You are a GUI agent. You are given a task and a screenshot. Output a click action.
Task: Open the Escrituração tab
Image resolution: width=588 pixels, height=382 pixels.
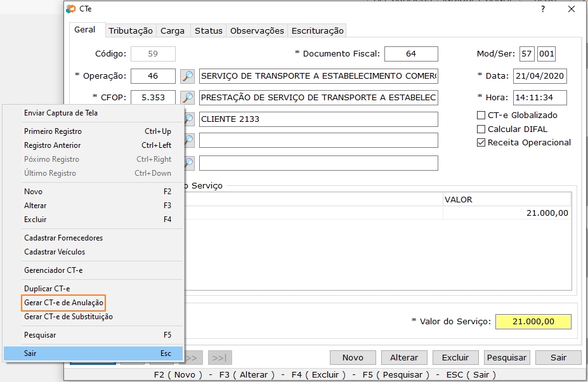coord(317,30)
